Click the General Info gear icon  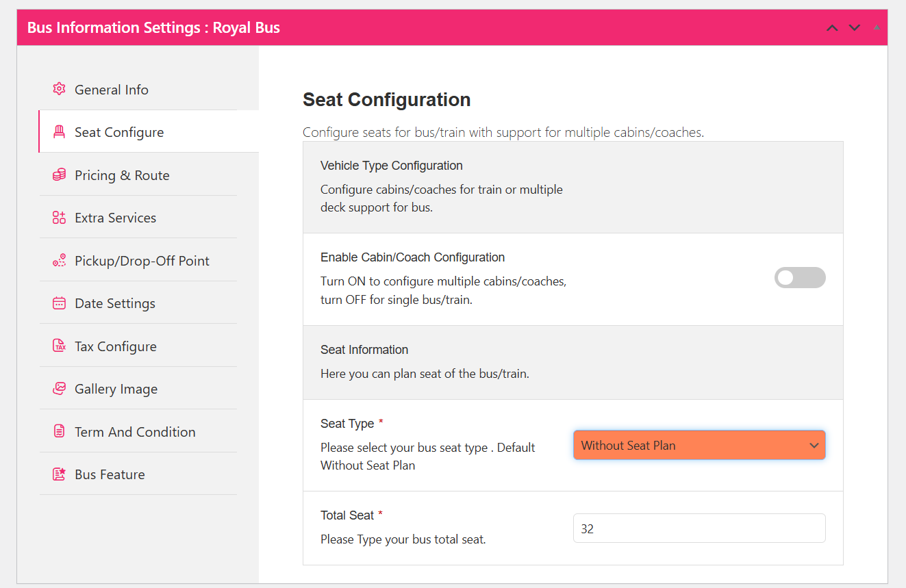(60, 89)
